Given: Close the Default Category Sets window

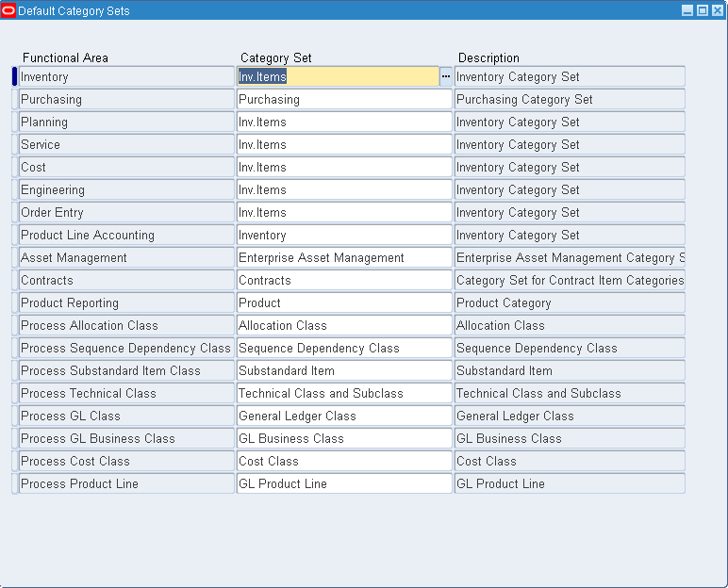Looking at the screenshot, I should (718, 10).
